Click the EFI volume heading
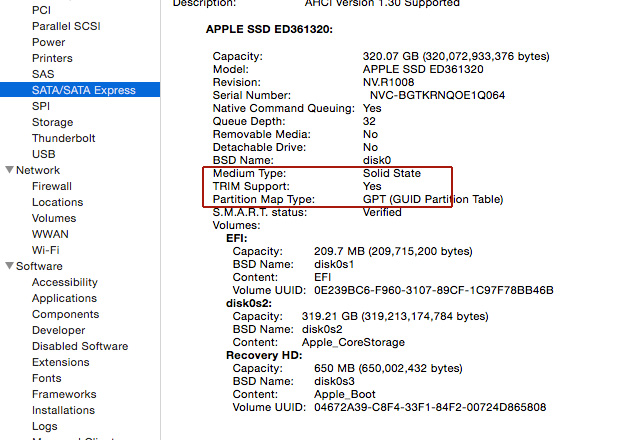The height and width of the screenshot is (440, 634). [x=237, y=238]
